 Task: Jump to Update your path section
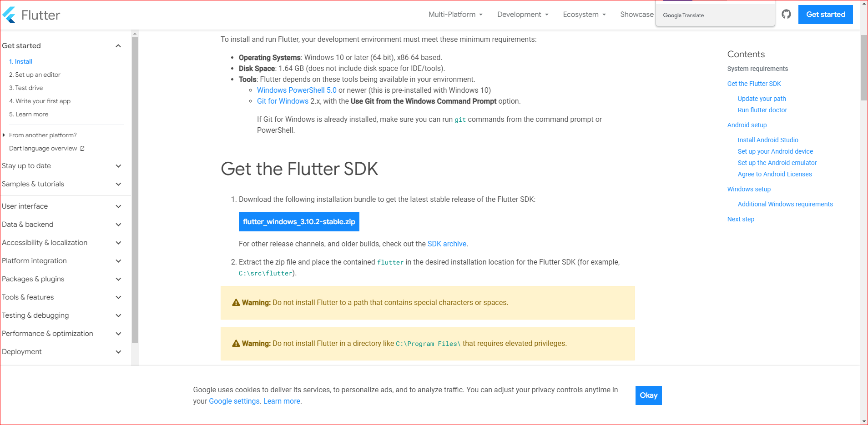pos(762,99)
